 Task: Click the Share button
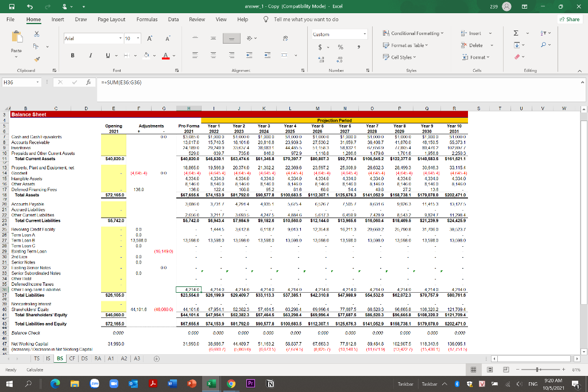pos(570,19)
